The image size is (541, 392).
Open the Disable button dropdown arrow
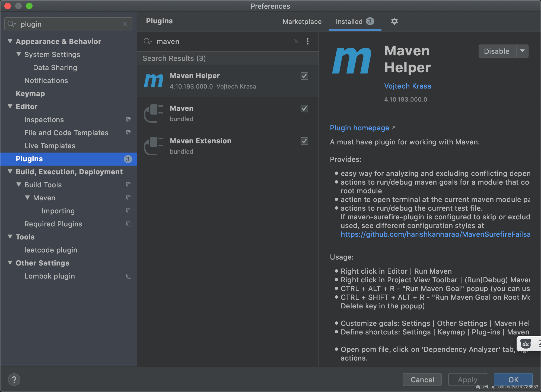click(x=522, y=51)
